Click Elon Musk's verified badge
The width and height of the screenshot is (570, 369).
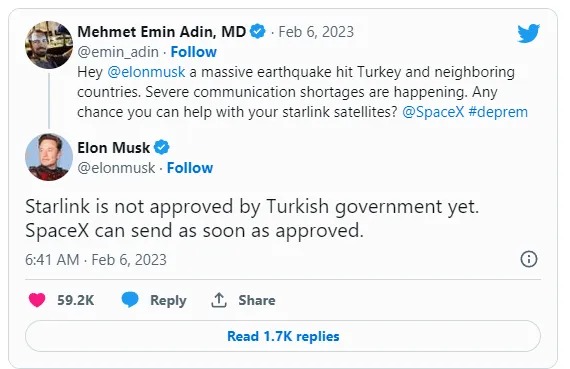(161, 148)
